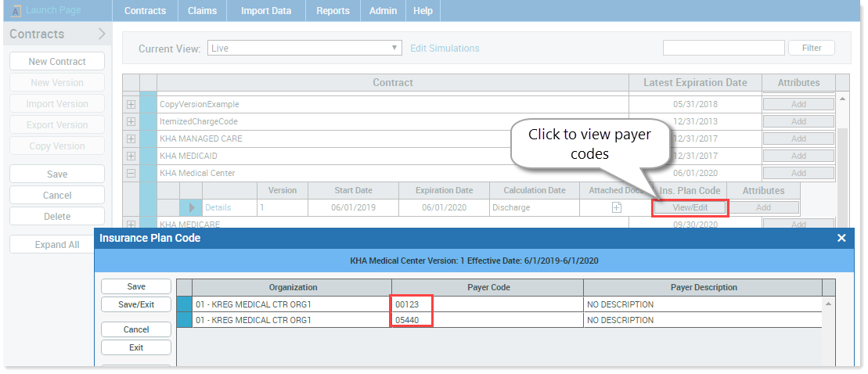This screenshot has height=374, width=868.
Task: Click the Contract column header
Action: click(x=392, y=82)
